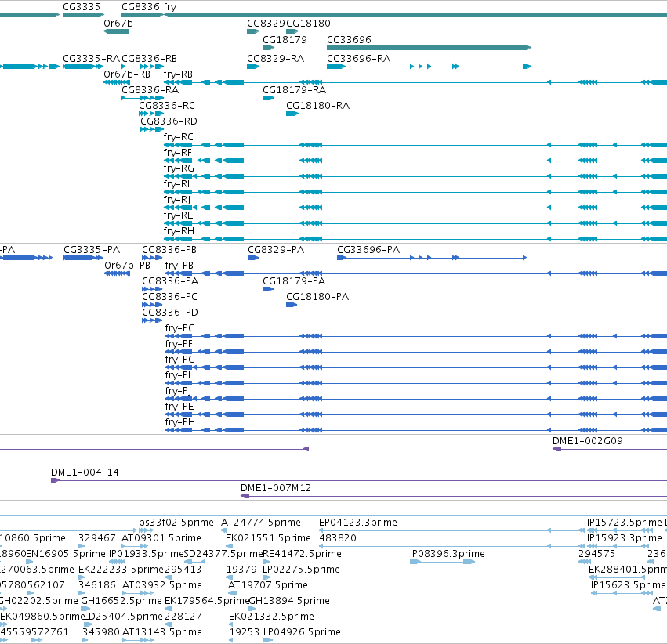This screenshot has width=667, height=644.
Task: Select protein fry-PH label
Action: click(180, 422)
